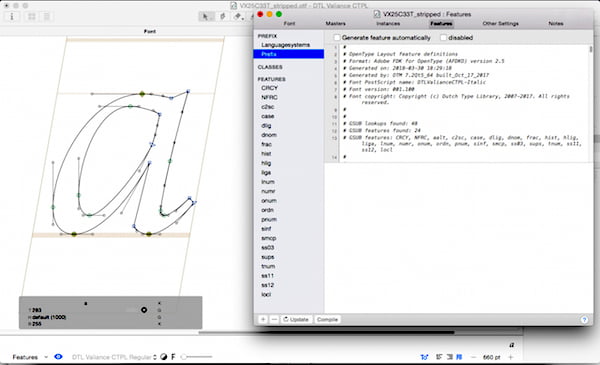Viewport: 600px width, 365px height.
Task: Toggle the disabled checkbox
Action: pyautogui.click(x=443, y=37)
